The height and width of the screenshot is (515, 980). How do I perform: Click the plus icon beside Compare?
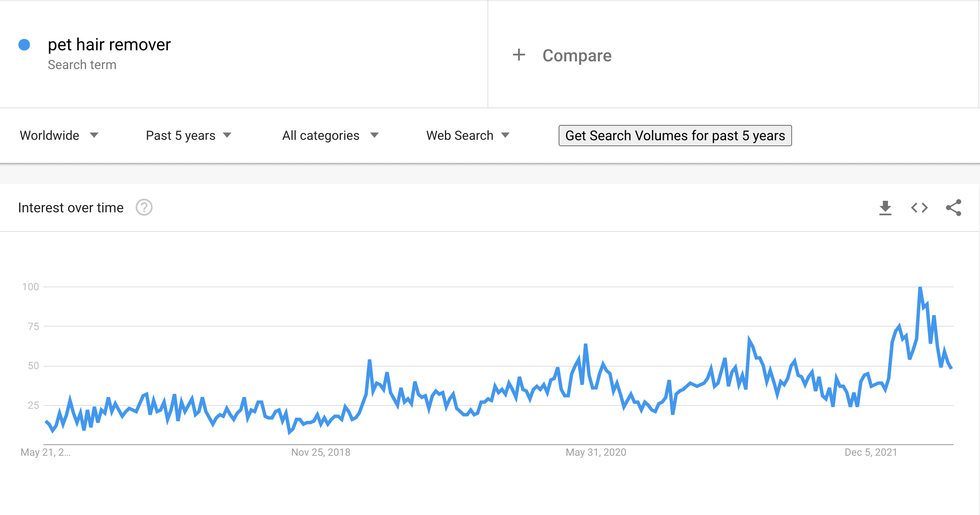point(519,55)
